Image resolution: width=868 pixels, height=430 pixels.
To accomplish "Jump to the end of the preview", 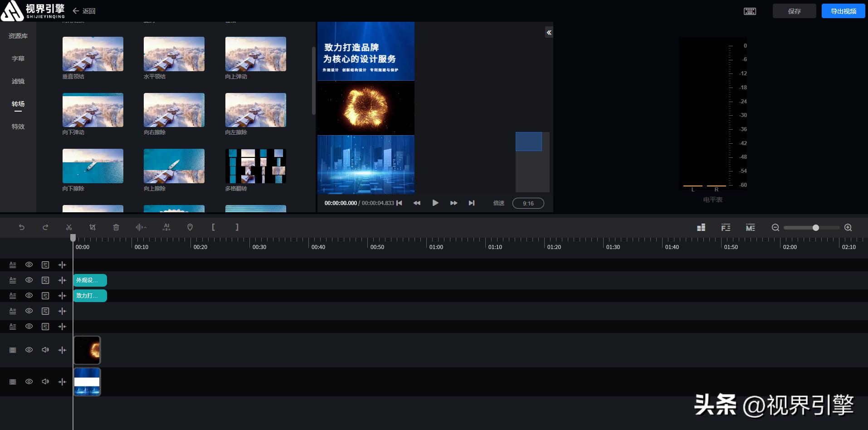I will tap(472, 203).
